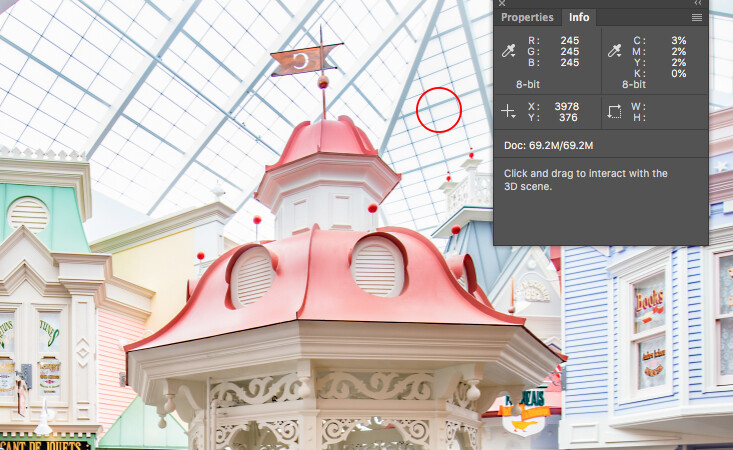Click the Doc: 69.2M/69.2M status line
The image size is (733, 450).
(548, 146)
